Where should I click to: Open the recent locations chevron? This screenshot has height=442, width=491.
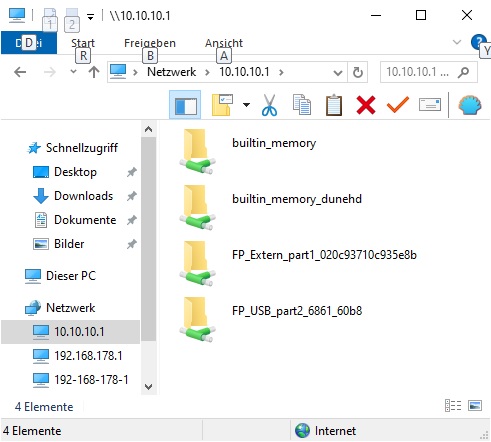coord(74,72)
